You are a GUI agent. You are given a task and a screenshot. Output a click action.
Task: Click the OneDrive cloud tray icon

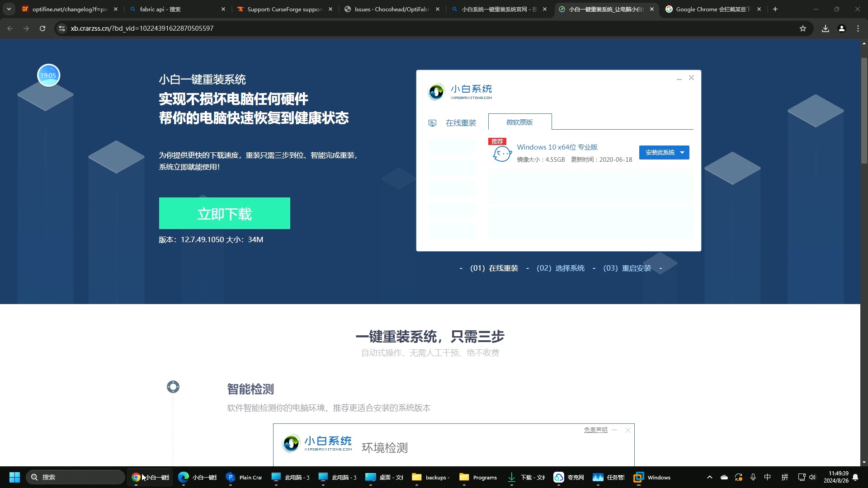click(x=724, y=477)
